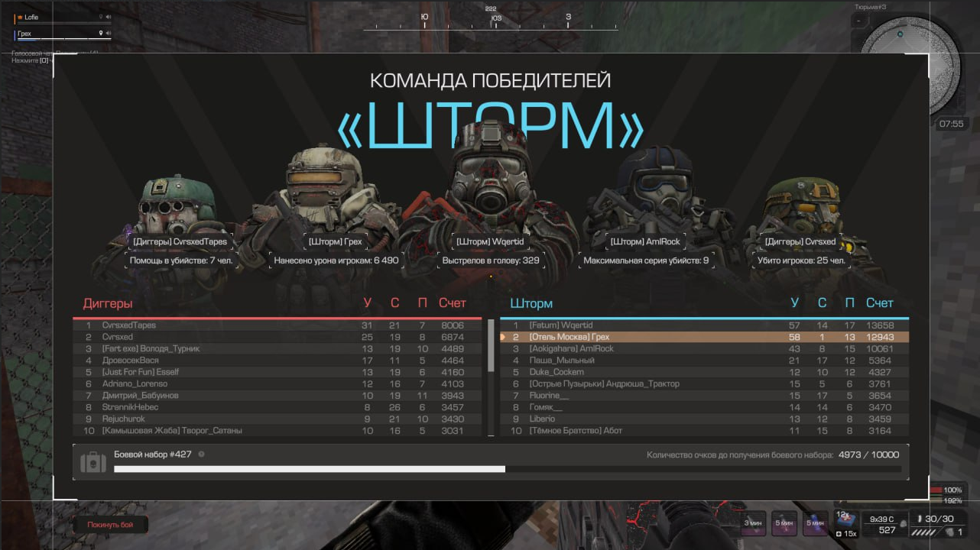This screenshot has height=550, width=980.
Task: Click the 07:55 match timer
Action: pyautogui.click(x=951, y=124)
